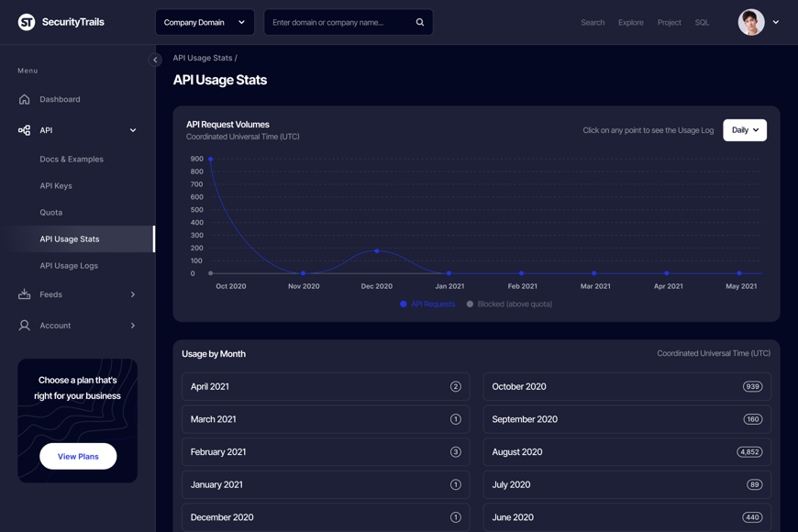The image size is (798, 532).
Task: Click the Mar 2021 data point
Action: 594,273
